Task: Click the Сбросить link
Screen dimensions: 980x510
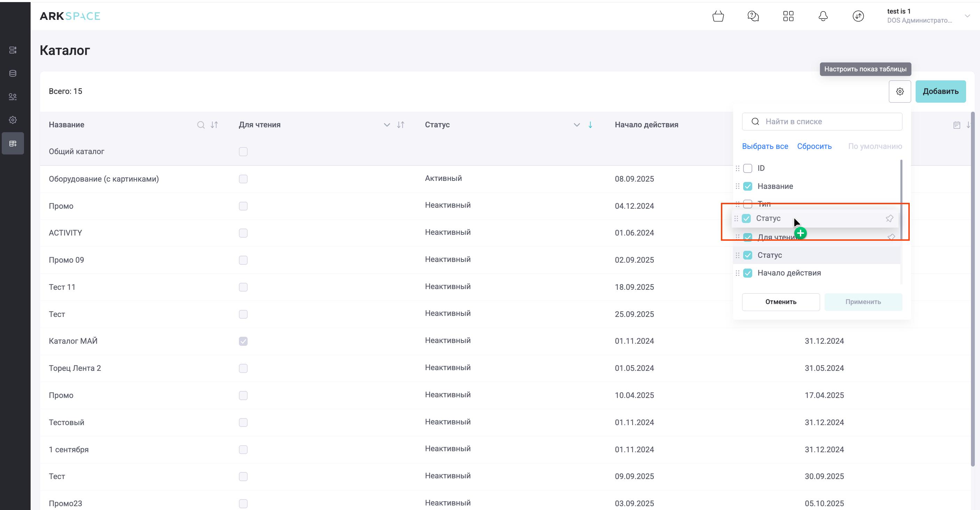Action: [814, 146]
